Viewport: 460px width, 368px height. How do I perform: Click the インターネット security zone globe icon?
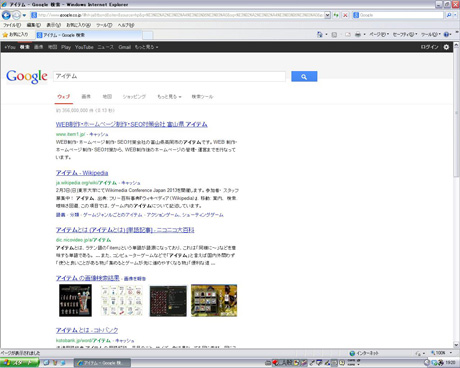pos(352,353)
